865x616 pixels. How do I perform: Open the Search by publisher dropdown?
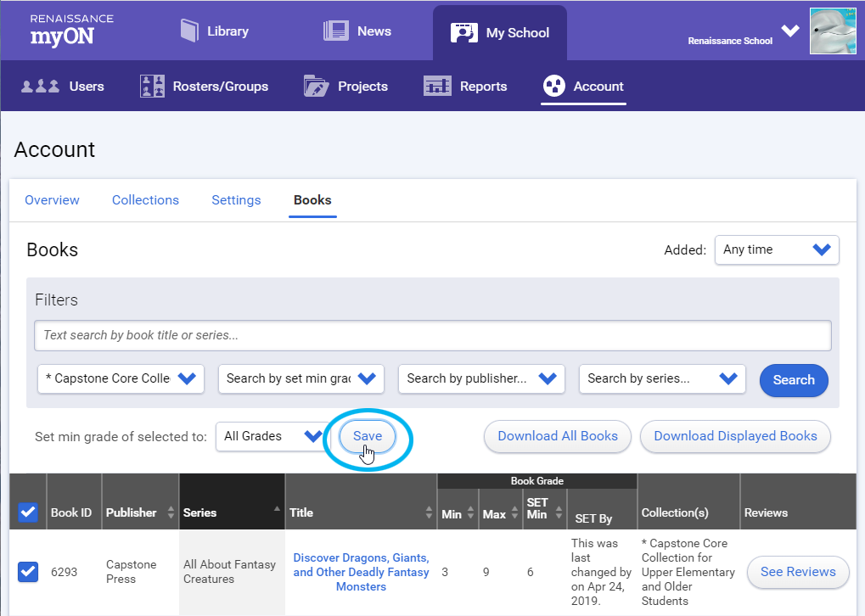[x=481, y=379]
